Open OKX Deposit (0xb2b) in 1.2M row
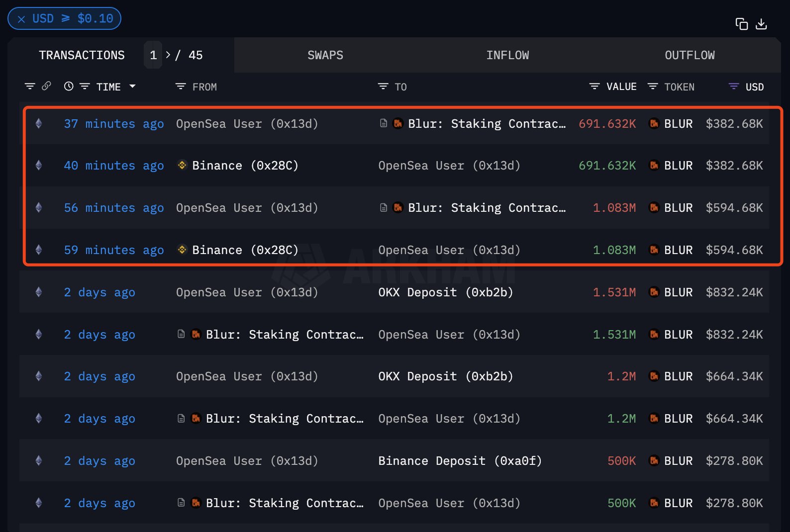This screenshot has height=532, width=790. click(x=446, y=376)
